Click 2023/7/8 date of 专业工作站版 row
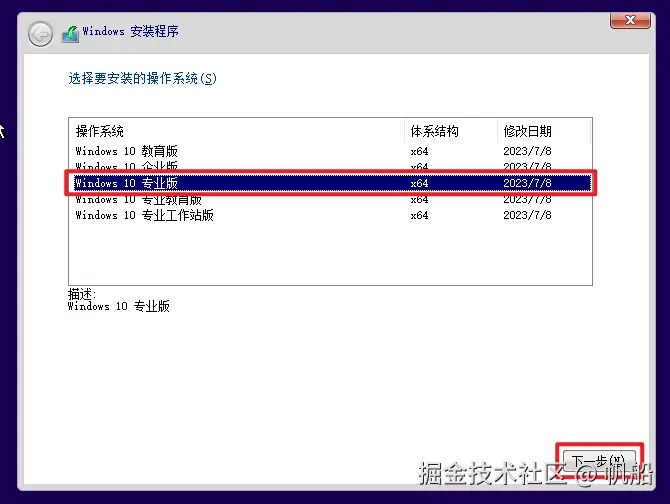 [527, 215]
